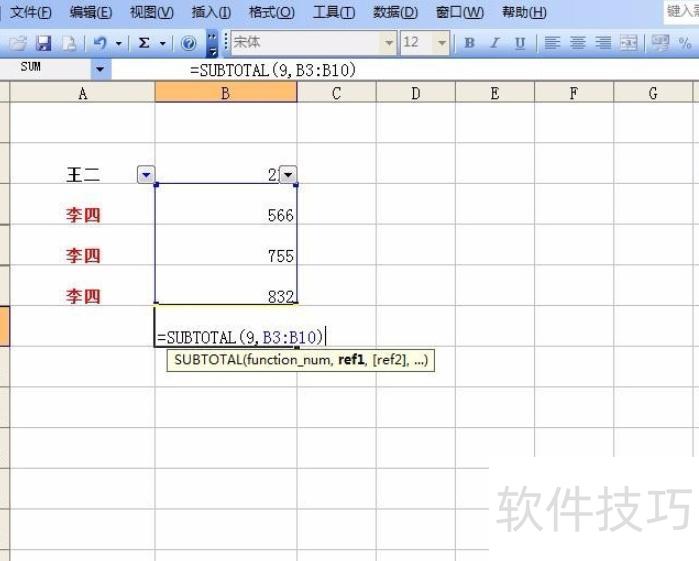Select column B header
The image size is (699, 561).
click(226, 93)
